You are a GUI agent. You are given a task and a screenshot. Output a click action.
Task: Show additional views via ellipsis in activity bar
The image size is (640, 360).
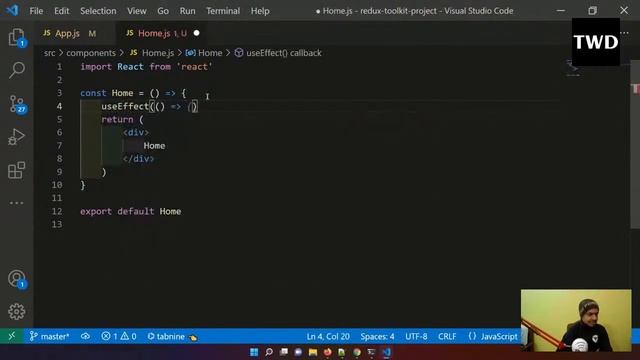16,203
